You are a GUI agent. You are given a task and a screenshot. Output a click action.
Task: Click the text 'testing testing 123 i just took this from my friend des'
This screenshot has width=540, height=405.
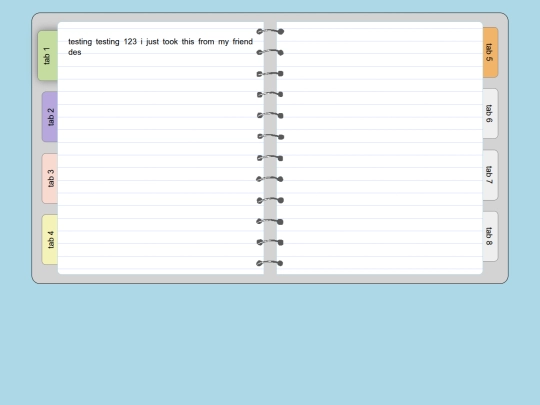[160, 47]
